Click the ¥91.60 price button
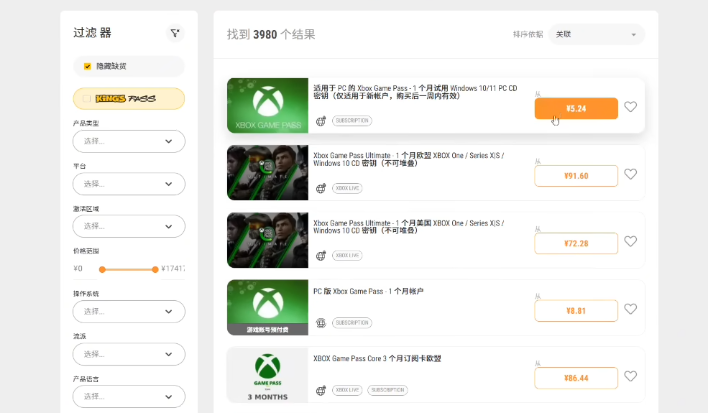708x413 pixels. pos(576,176)
